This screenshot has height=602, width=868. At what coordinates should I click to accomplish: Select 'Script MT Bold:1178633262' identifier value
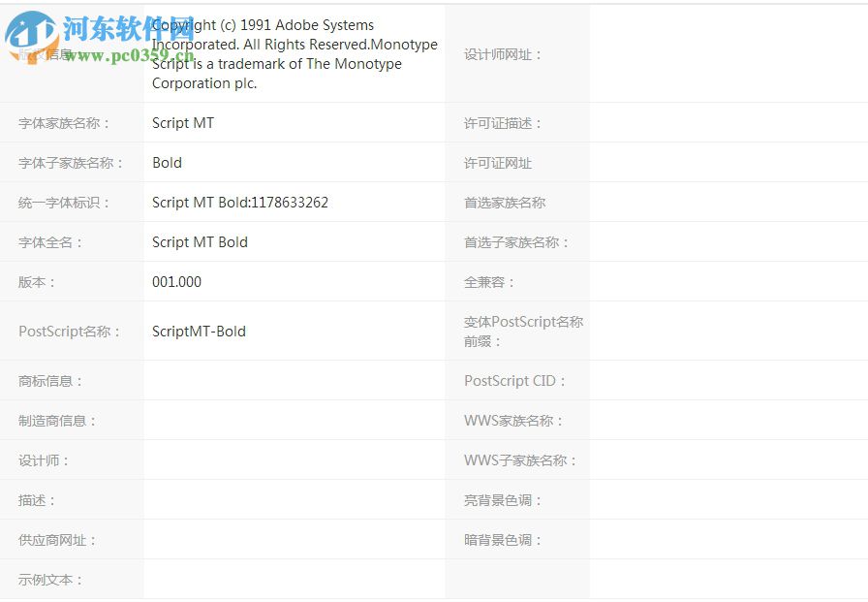239,203
